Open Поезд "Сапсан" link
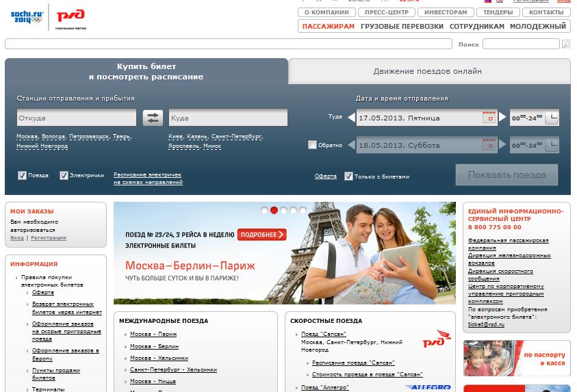 click(x=324, y=334)
